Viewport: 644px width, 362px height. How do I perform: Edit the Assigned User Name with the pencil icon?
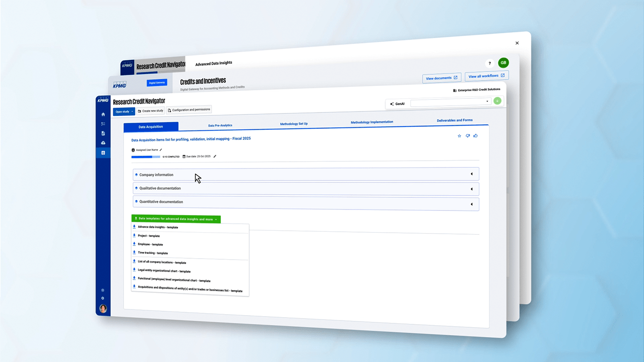(161, 150)
